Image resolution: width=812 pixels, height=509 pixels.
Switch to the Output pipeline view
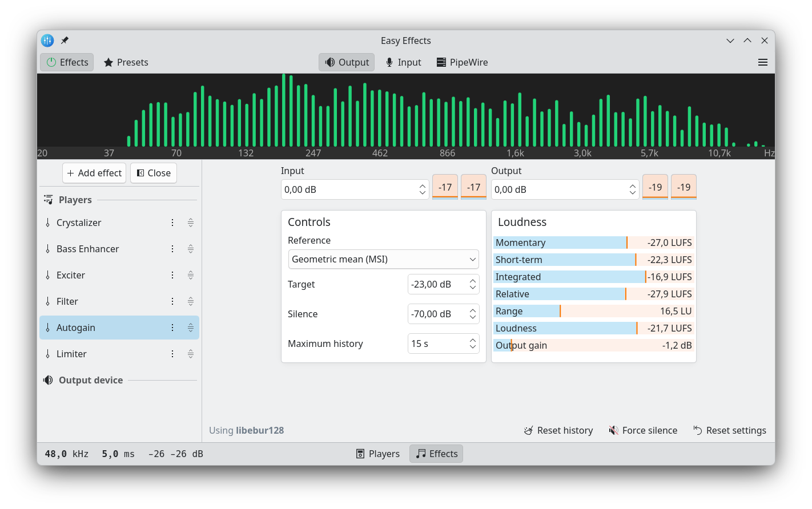click(x=347, y=62)
